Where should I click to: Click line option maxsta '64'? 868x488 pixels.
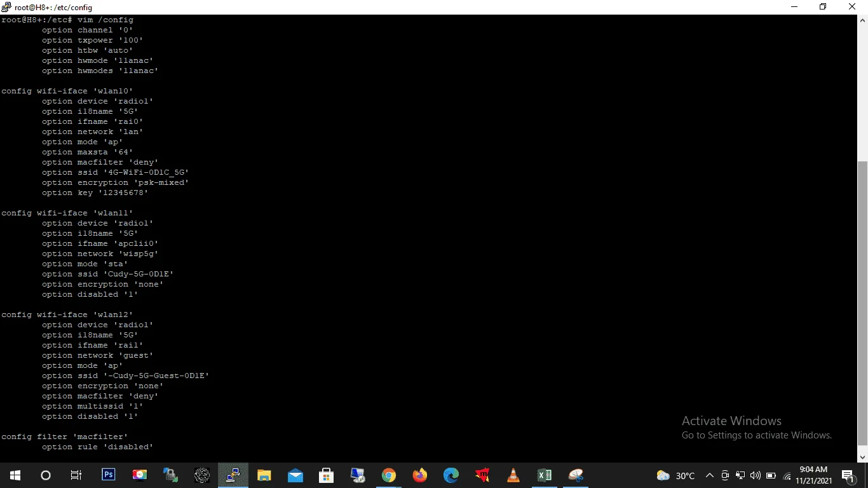(x=88, y=152)
